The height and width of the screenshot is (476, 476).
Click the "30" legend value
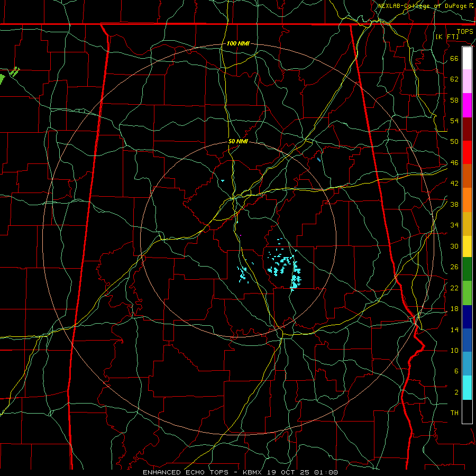click(454, 246)
